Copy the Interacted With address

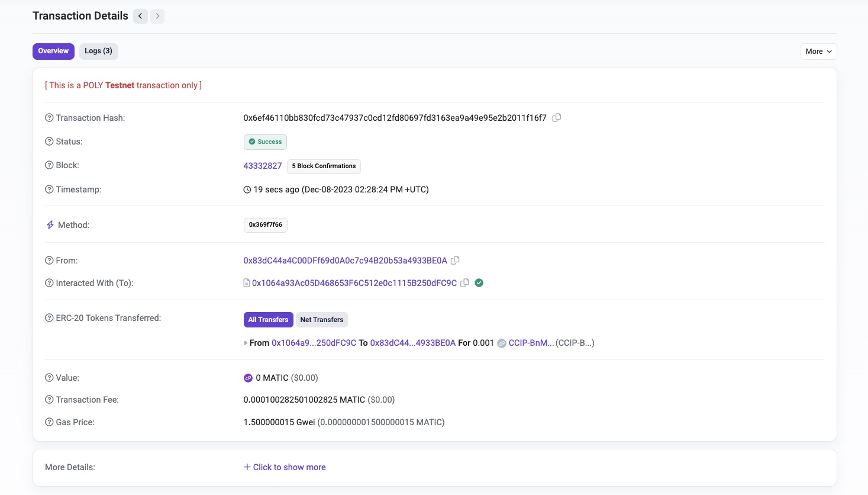(x=465, y=283)
